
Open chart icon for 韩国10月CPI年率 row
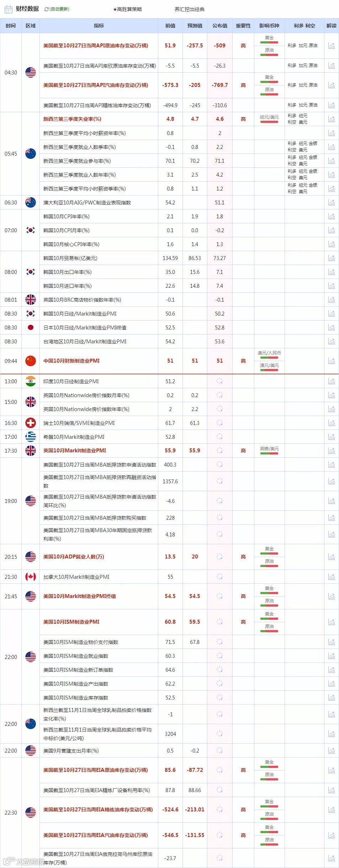(332, 216)
